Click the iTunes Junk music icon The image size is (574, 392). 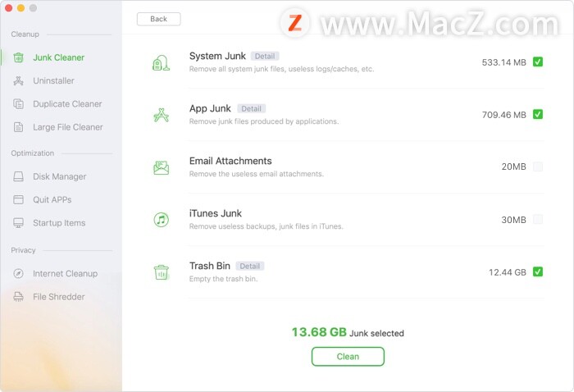tap(161, 220)
